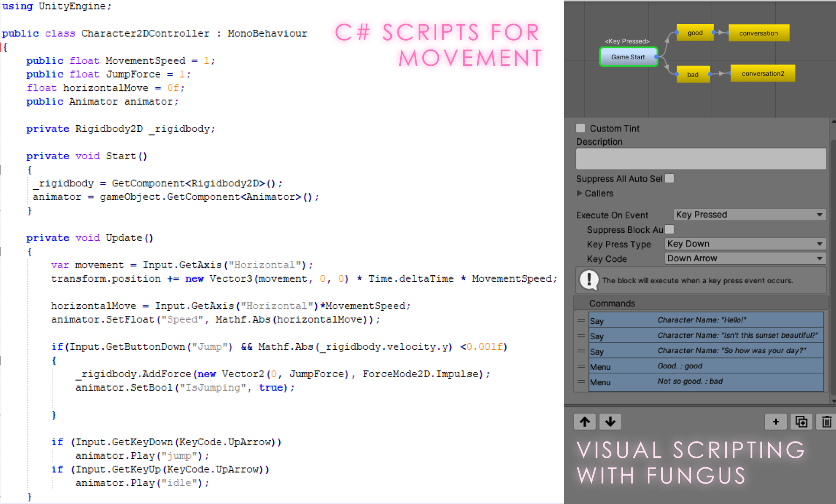Grab reorder handle of Menu "Good. : good" command
The width and height of the screenshot is (836, 504).
[x=581, y=366]
